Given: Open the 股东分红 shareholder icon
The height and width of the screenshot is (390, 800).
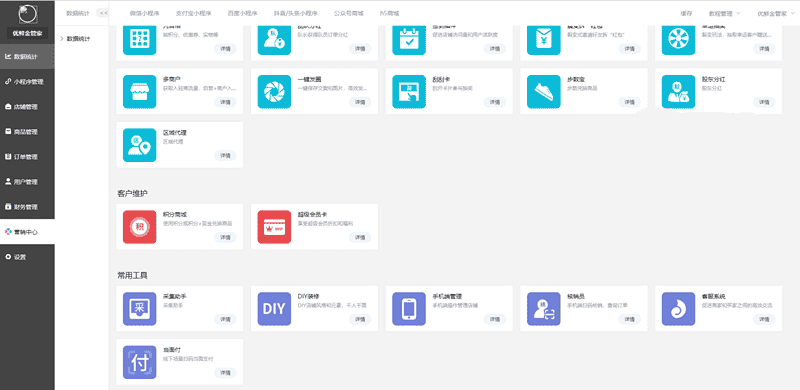Looking at the screenshot, I should [x=678, y=92].
